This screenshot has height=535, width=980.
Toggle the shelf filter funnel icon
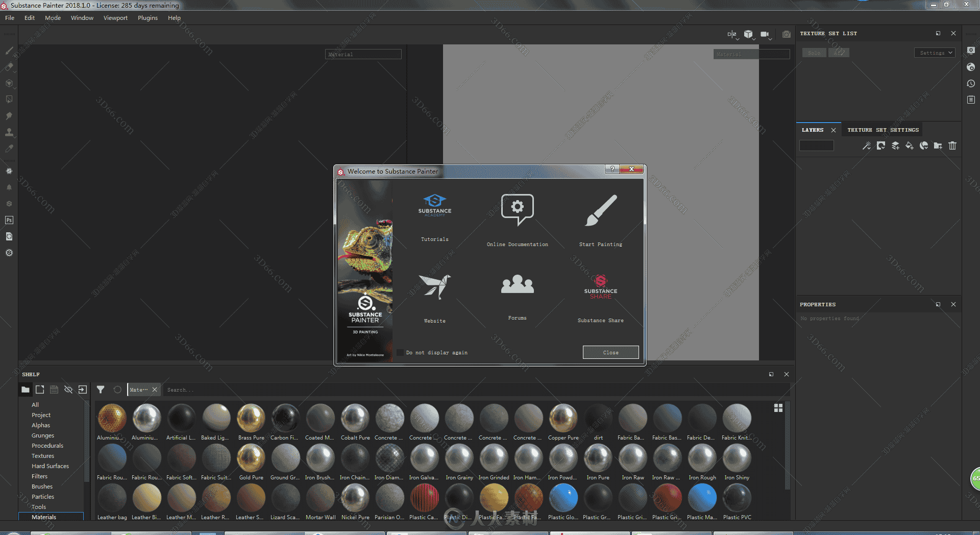pos(101,390)
